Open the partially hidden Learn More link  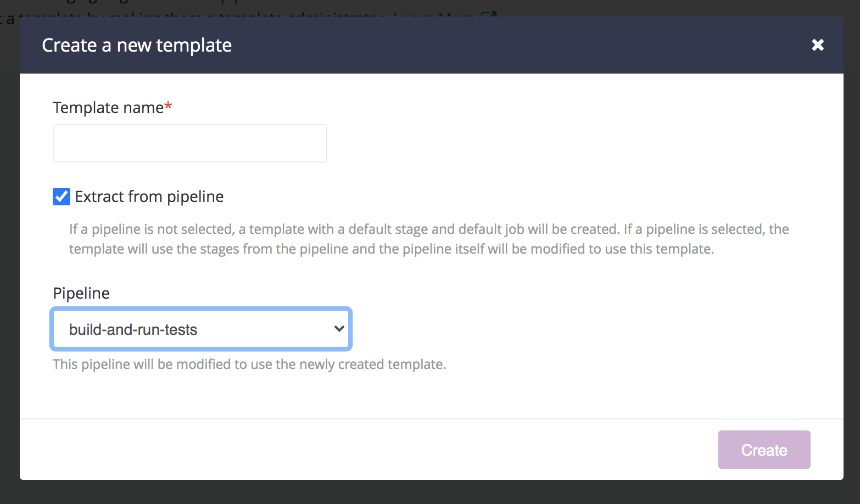(x=434, y=14)
